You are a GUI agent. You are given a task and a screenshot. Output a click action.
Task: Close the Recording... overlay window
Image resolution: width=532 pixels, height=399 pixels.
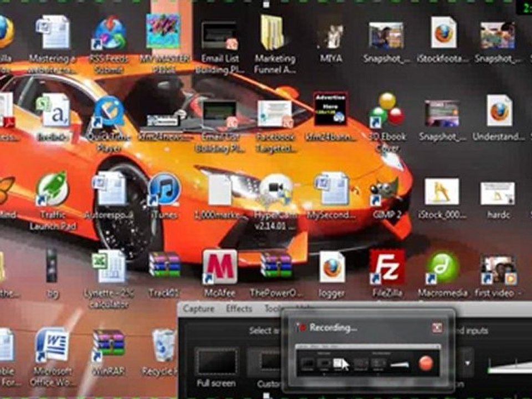[437, 328]
